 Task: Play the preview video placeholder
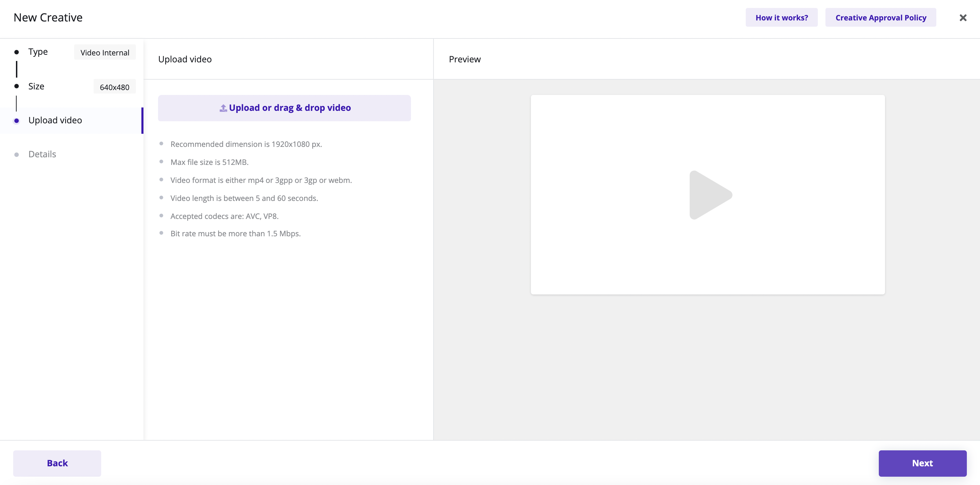pyautogui.click(x=710, y=195)
